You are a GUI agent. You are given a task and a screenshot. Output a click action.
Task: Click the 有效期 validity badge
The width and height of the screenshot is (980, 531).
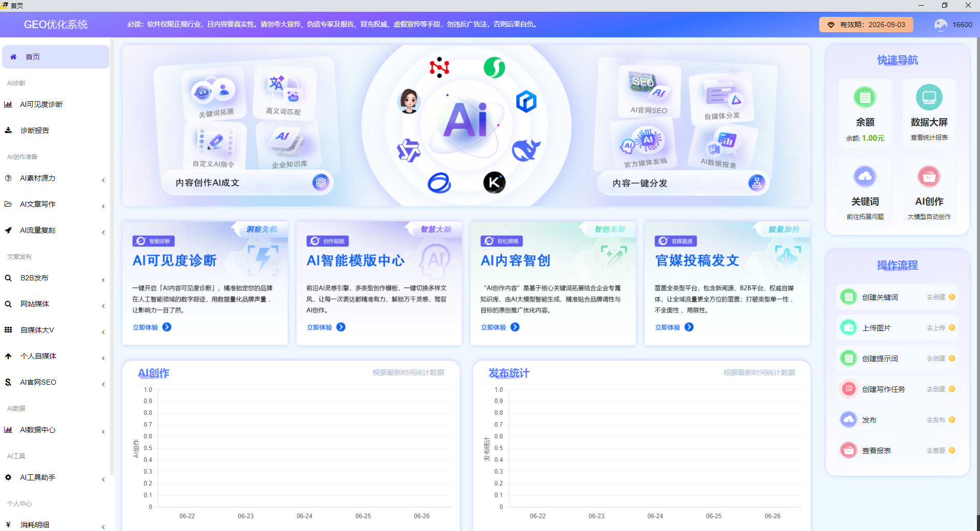(866, 25)
